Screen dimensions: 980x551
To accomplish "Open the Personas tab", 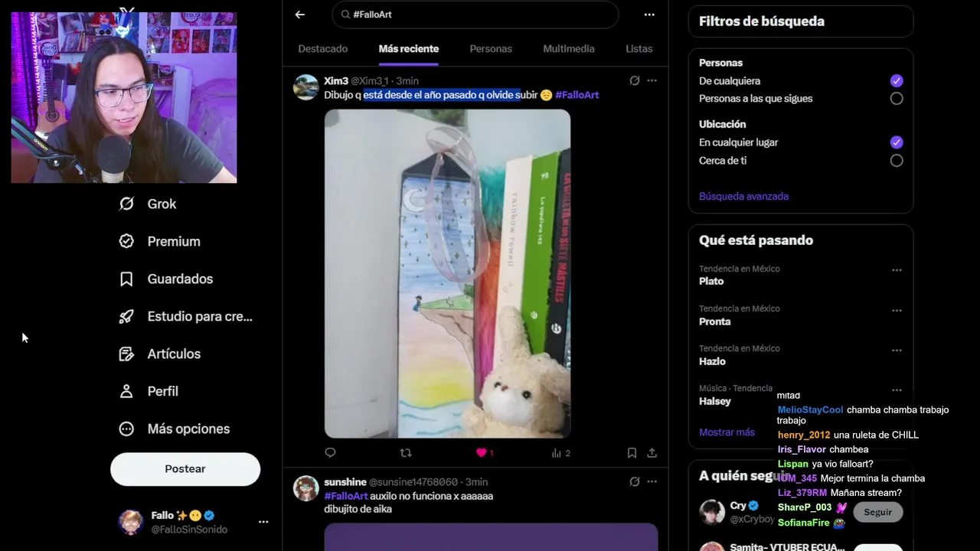I will pos(491,48).
